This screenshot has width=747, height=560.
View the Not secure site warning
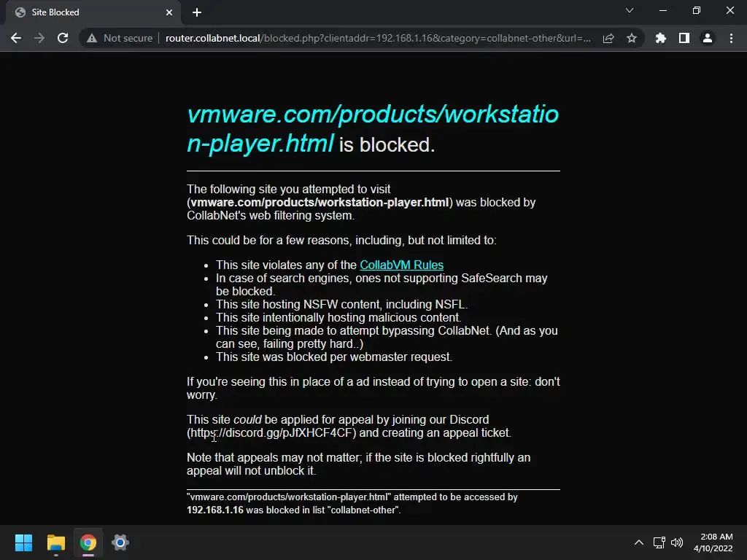coord(120,38)
